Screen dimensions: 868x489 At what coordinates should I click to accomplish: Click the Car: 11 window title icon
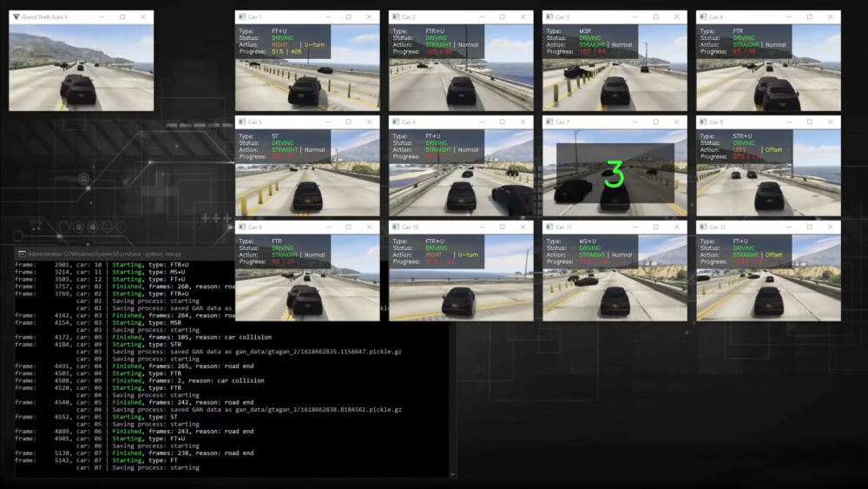coord(549,227)
